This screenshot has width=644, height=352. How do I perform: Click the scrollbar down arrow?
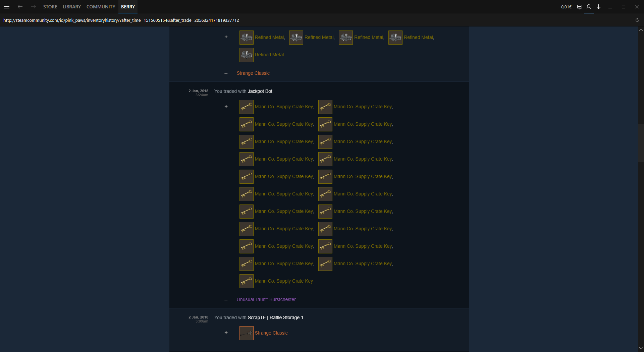pyautogui.click(x=641, y=348)
